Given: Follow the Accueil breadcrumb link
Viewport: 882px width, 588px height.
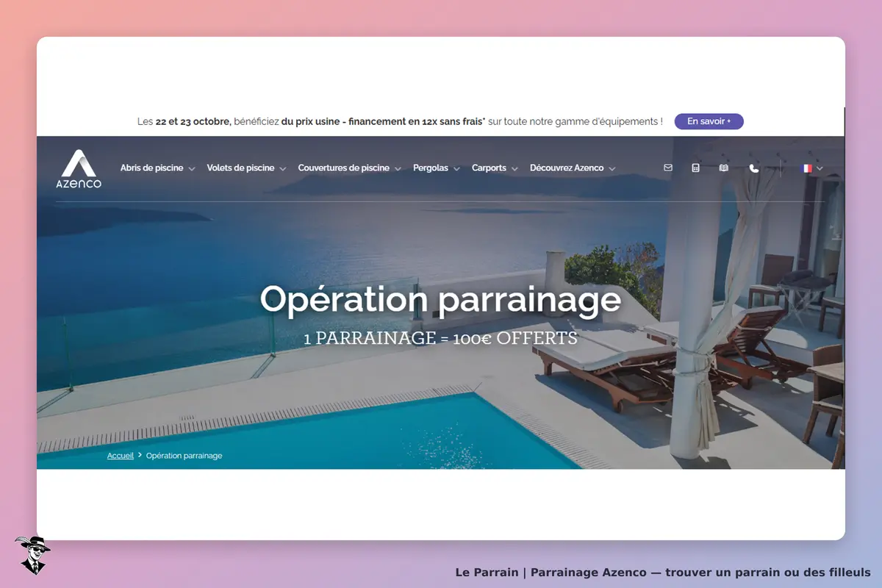Looking at the screenshot, I should (x=121, y=456).
